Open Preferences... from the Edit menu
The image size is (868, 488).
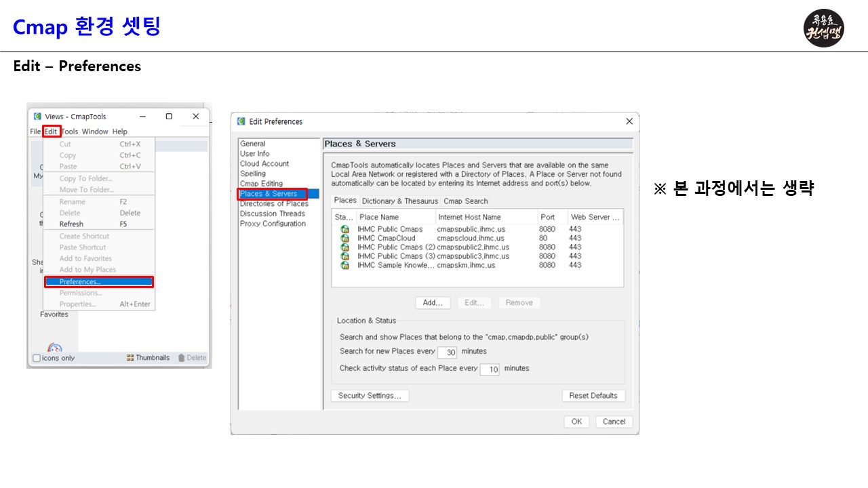(x=99, y=282)
